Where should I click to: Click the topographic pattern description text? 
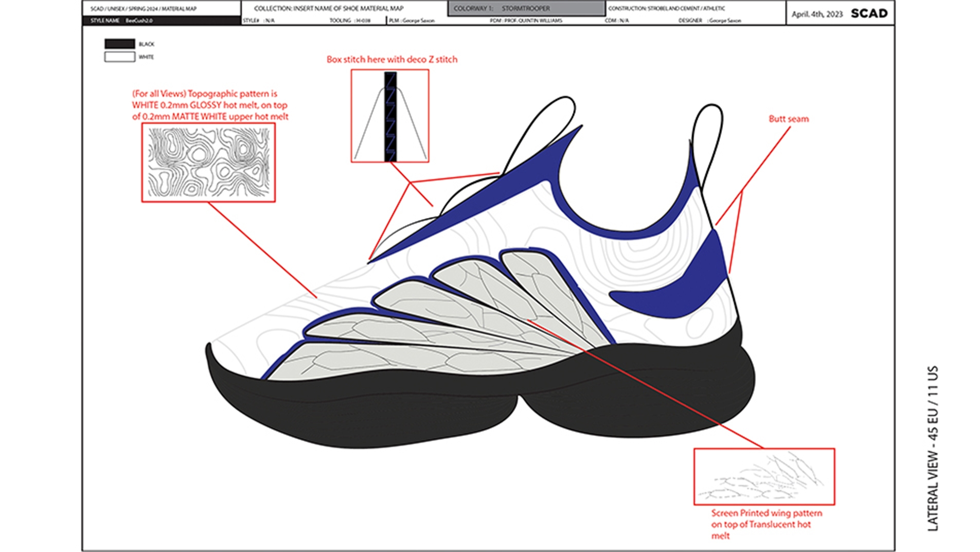coord(210,105)
